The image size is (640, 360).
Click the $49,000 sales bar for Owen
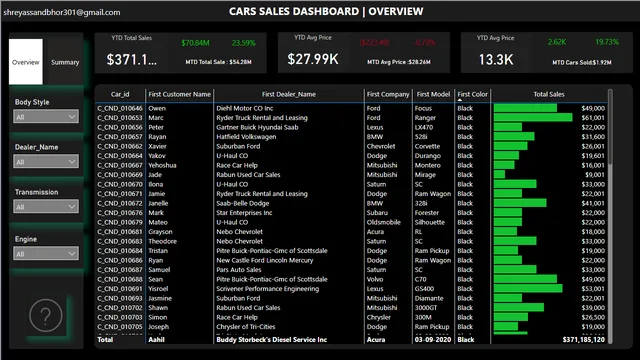pos(525,108)
